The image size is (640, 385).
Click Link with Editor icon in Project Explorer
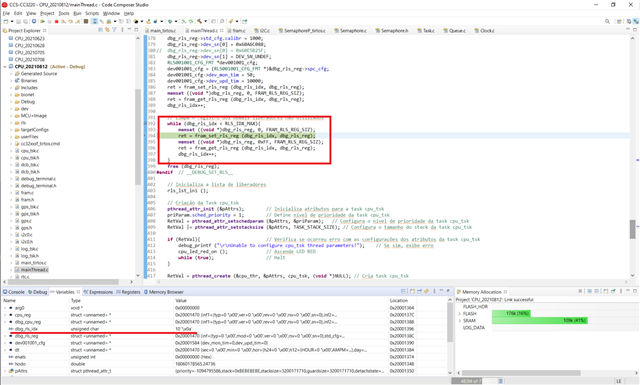(x=107, y=30)
